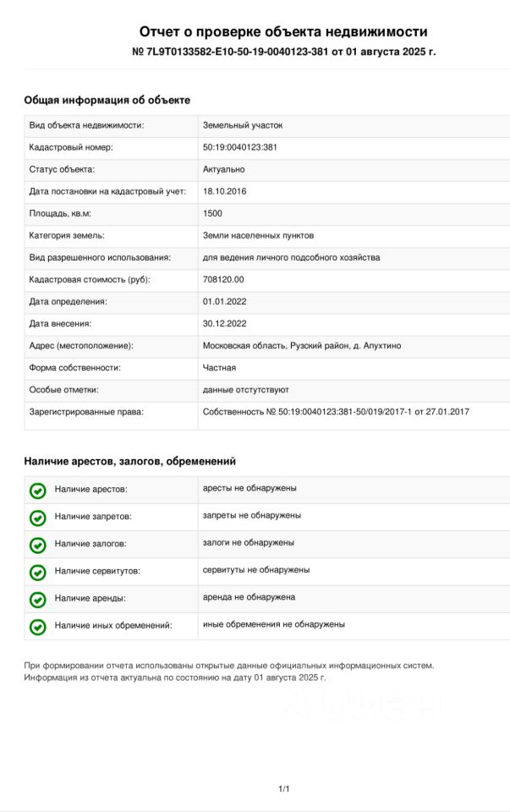510x812 pixels.
Task: Click the registered rights entry Собственность №
Action: [x=336, y=412]
